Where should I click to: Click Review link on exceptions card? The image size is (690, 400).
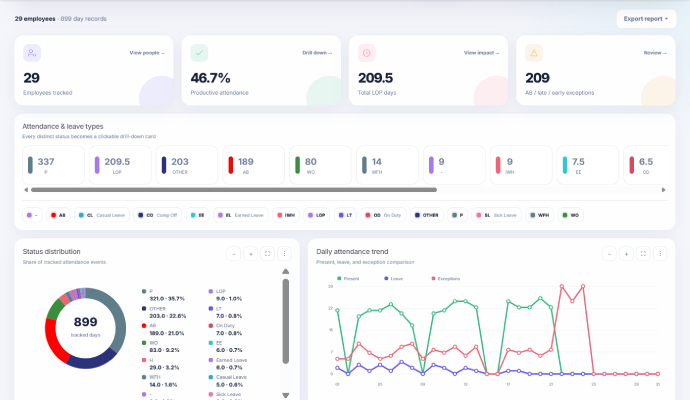pos(655,53)
